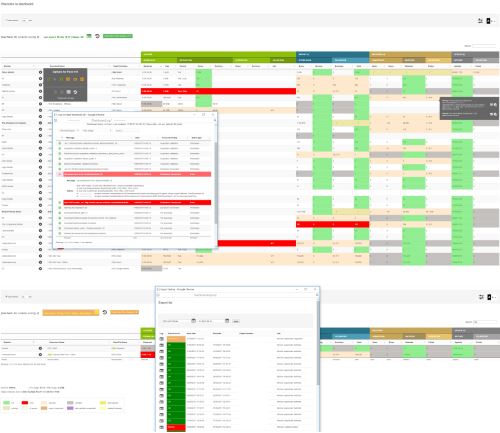Screen dimensions: 500x433
Task: Open the first filter dropdown in the log popup window
Action: click(x=69, y=130)
